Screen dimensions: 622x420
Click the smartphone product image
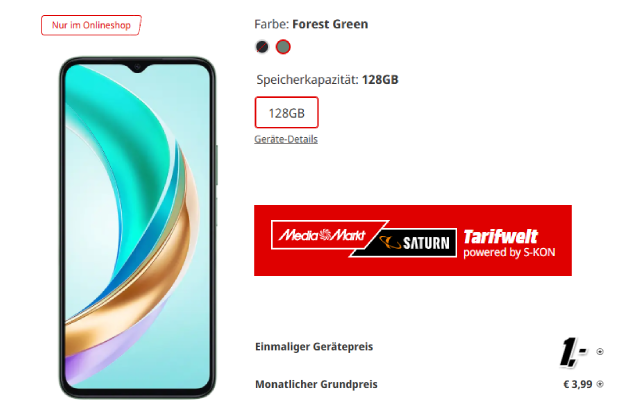137,228
